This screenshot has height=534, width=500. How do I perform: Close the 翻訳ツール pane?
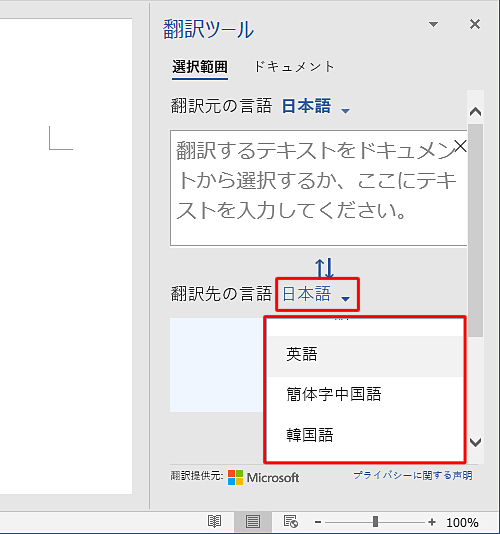[475, 24]
